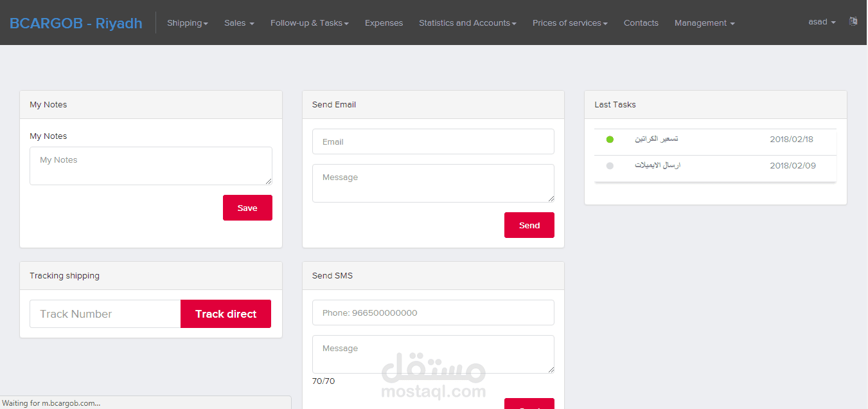This screenshot has width=868, height=409.
Task: Click the SMS Message resize handle
Action: click(x=550, y=369)
